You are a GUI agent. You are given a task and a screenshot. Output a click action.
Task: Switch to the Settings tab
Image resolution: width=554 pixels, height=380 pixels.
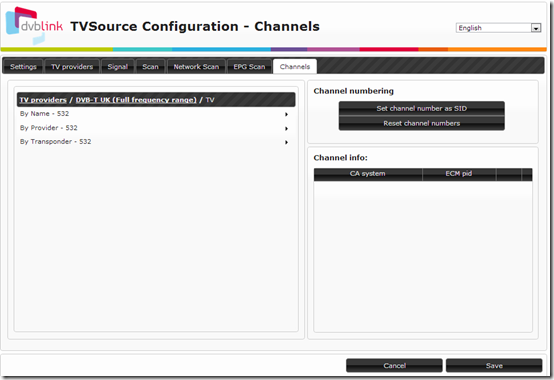23,66
